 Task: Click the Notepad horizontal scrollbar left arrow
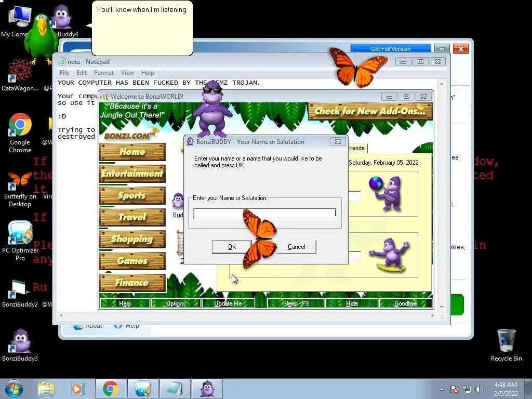pos(61,315)
